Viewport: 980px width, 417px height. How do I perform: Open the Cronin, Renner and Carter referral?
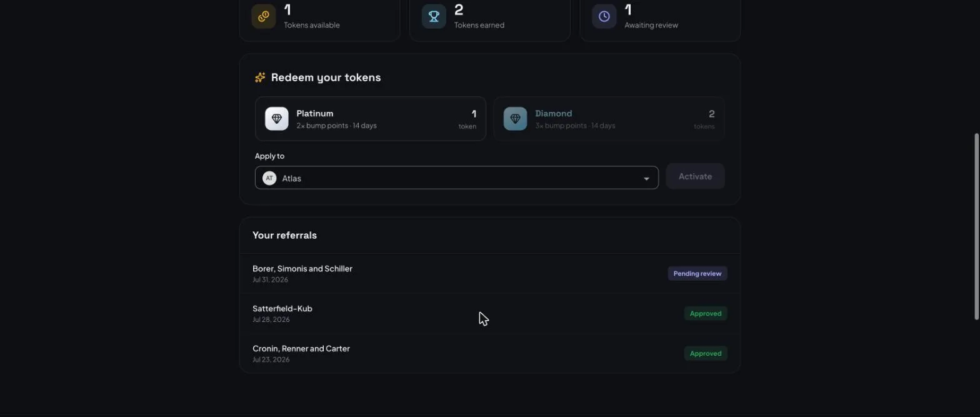click(x=490, y=354)
